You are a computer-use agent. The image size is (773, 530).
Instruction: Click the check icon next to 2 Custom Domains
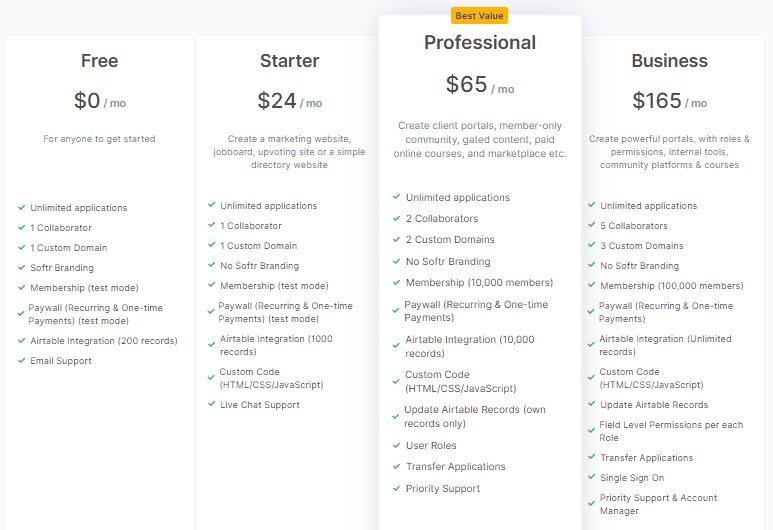tap(396, 239)
